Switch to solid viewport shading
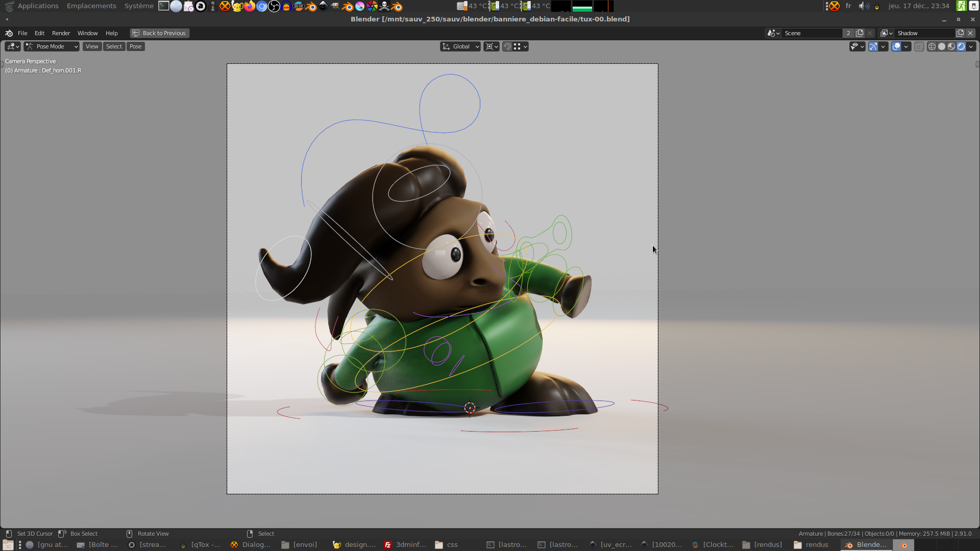The width and height of the screenshot is (980, 551). [942, 46]
